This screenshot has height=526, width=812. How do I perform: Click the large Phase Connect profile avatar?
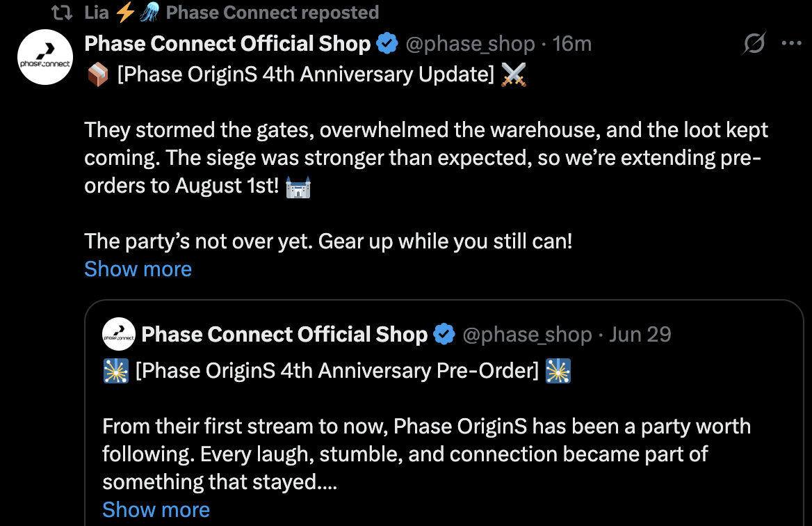tap(45, 57)
